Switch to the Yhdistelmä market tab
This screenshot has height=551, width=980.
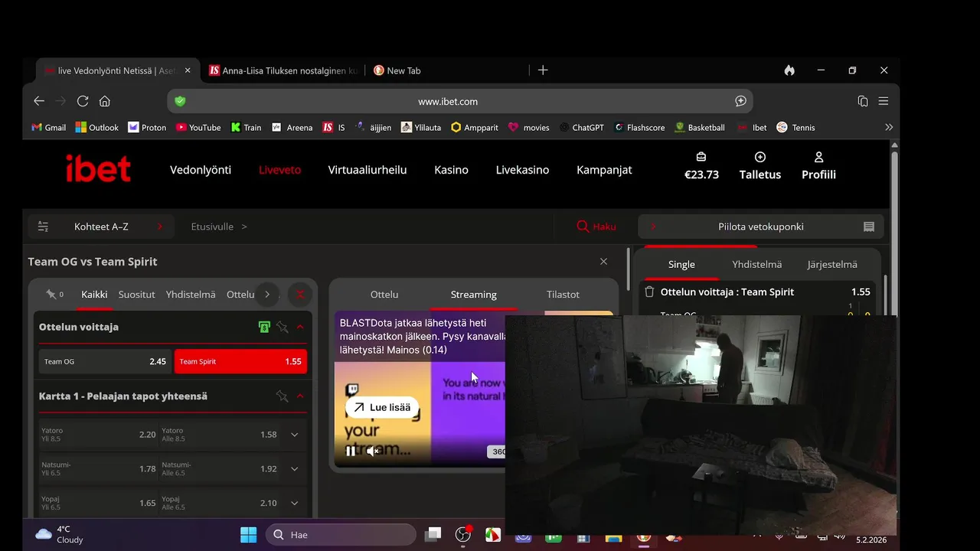pos(191,295)
